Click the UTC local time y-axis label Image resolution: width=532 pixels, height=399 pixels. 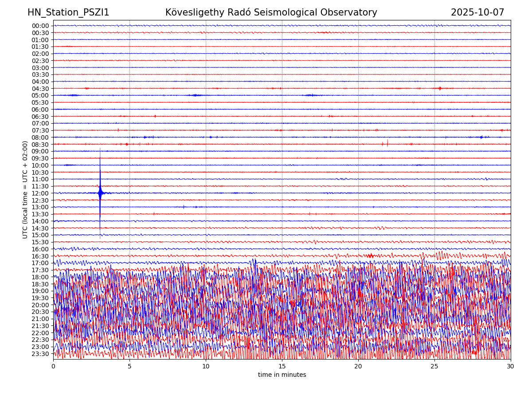click(x=25, y=189)
